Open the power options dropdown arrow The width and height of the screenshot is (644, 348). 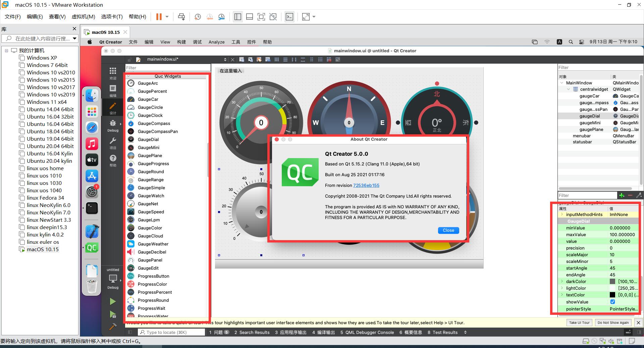(x=167, y=17)
